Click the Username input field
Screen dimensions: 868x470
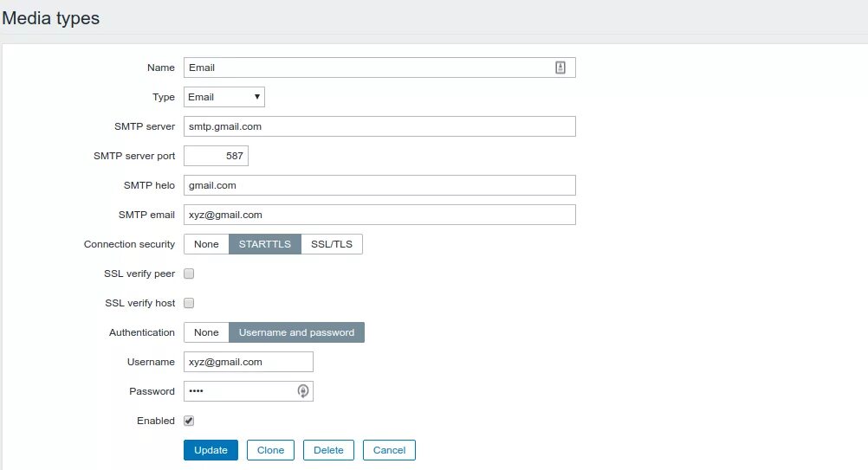point(249,362)
